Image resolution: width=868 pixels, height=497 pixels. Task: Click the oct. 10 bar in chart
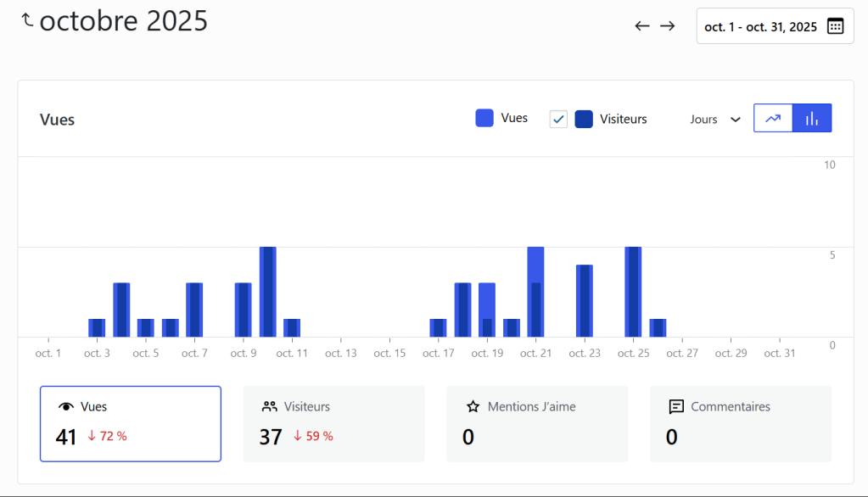[x=267, y=293]
